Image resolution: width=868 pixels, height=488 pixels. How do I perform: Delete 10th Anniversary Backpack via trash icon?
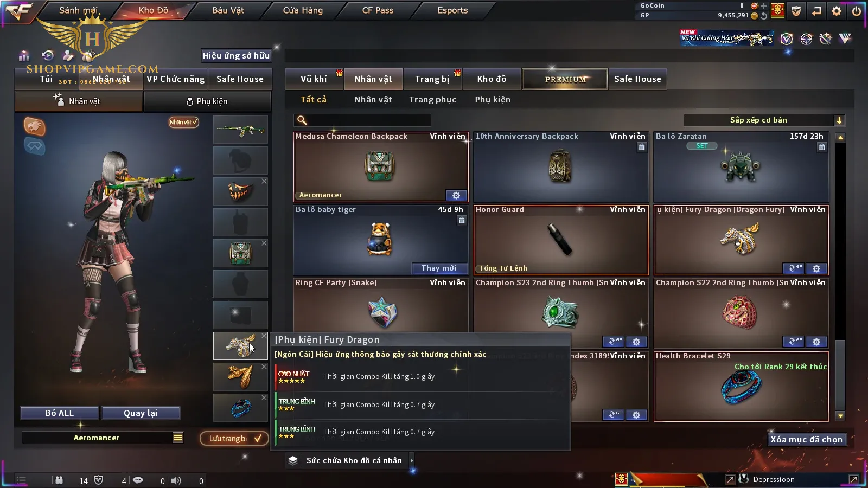tap(642, 147)
